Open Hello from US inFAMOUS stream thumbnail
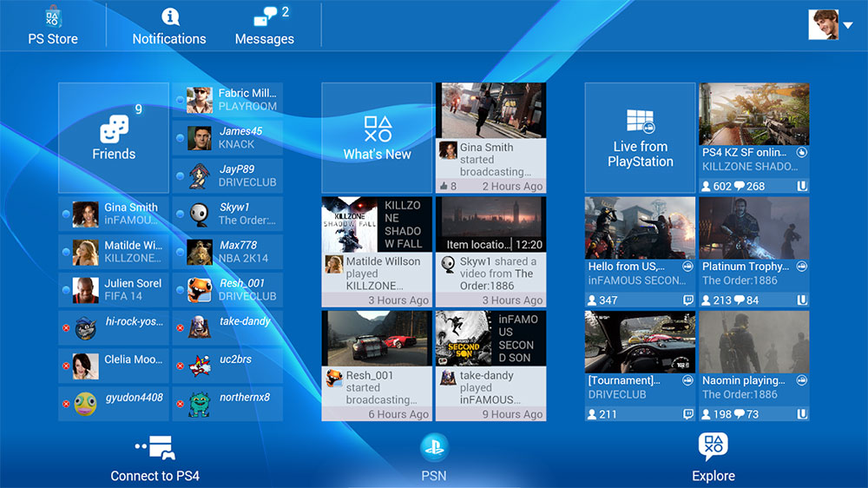This screenshot has width=868, height=488. (640, 228)
